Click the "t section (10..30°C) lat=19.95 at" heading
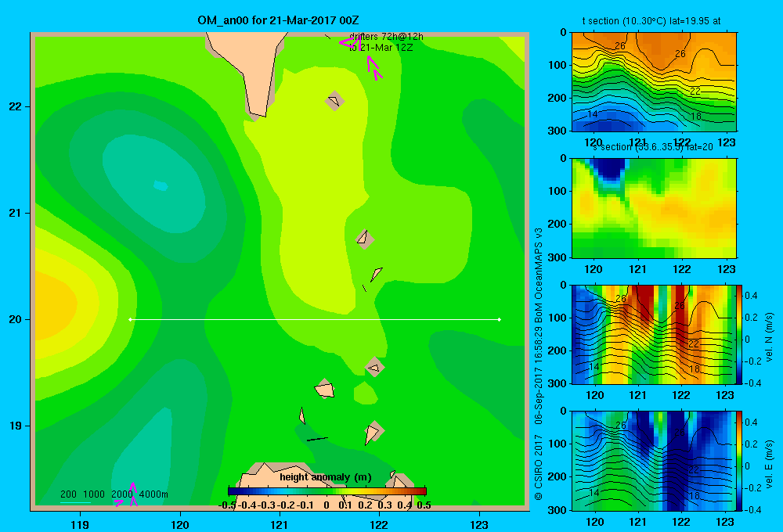This screenshot has height=532, width=783. (651, 21)
